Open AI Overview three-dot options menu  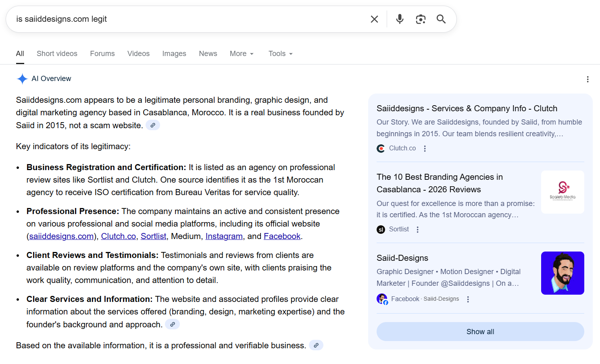(x=587, y=79)
